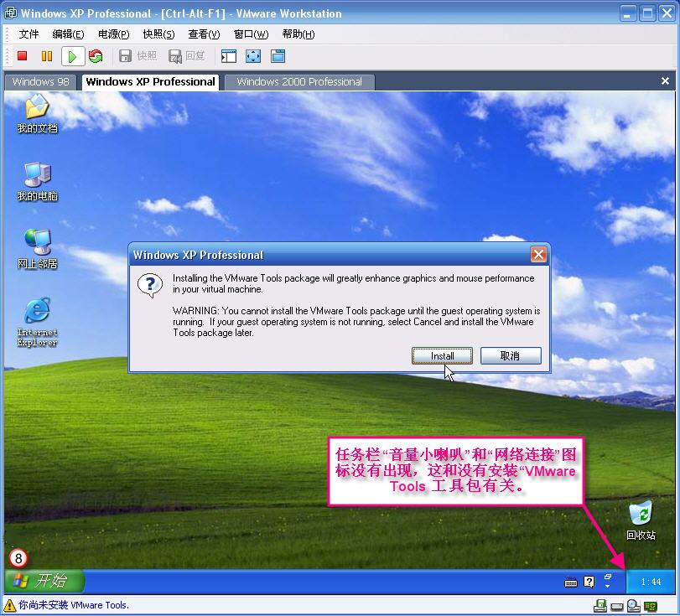The height and width of the screenshot is (616, 680).
Task: Close the Windows XP Professional dialog
Action: (538, 255)
